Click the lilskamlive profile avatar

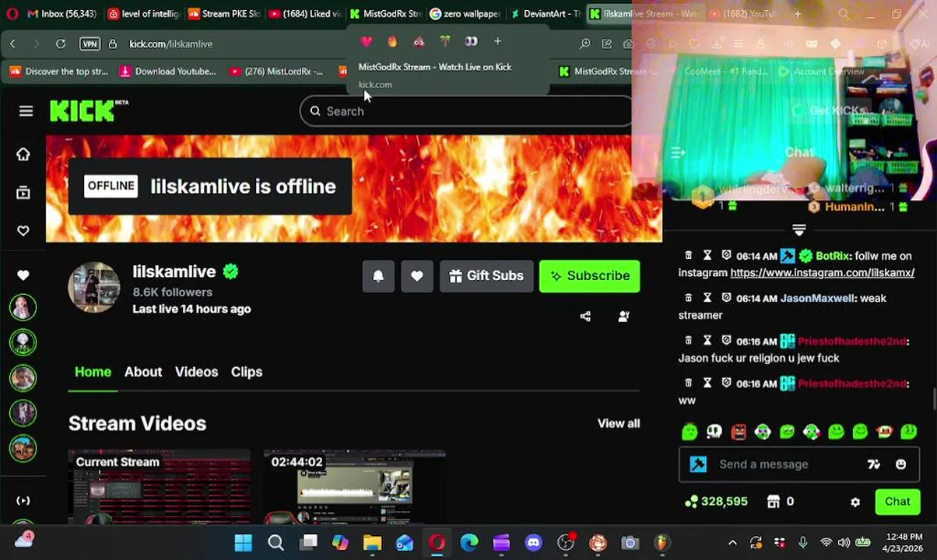[94, 288]
